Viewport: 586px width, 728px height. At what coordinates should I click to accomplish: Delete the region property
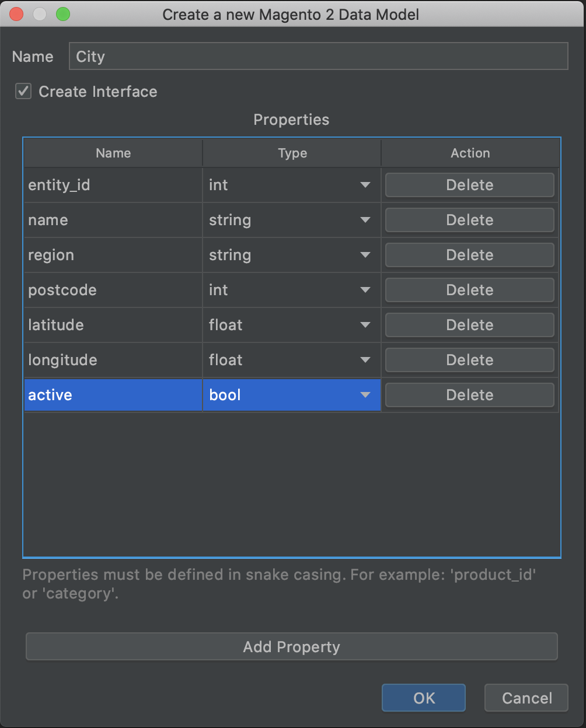(470, 255)
